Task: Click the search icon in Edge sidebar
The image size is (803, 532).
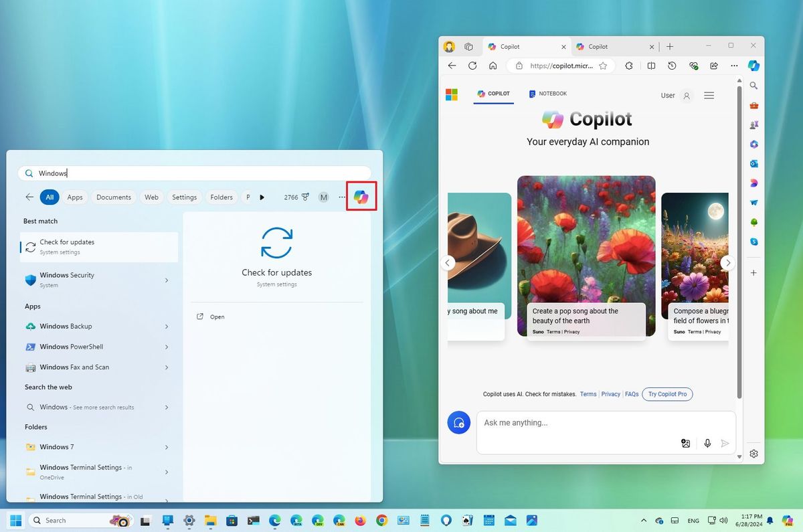Action: [x=753, y=86]
